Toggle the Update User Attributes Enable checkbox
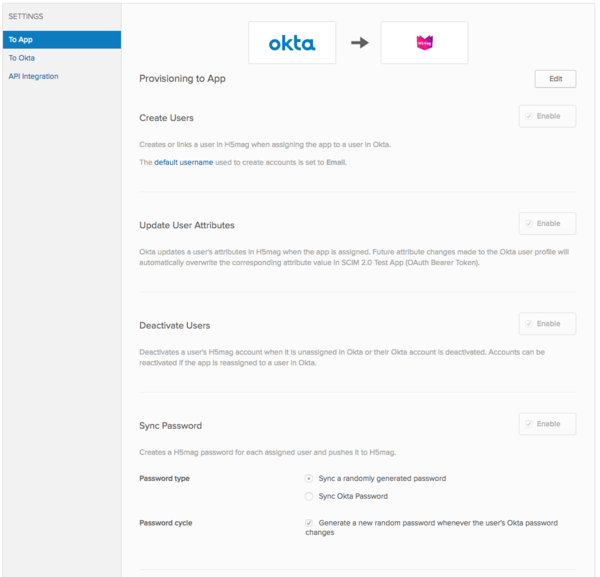 coord(529,223)
